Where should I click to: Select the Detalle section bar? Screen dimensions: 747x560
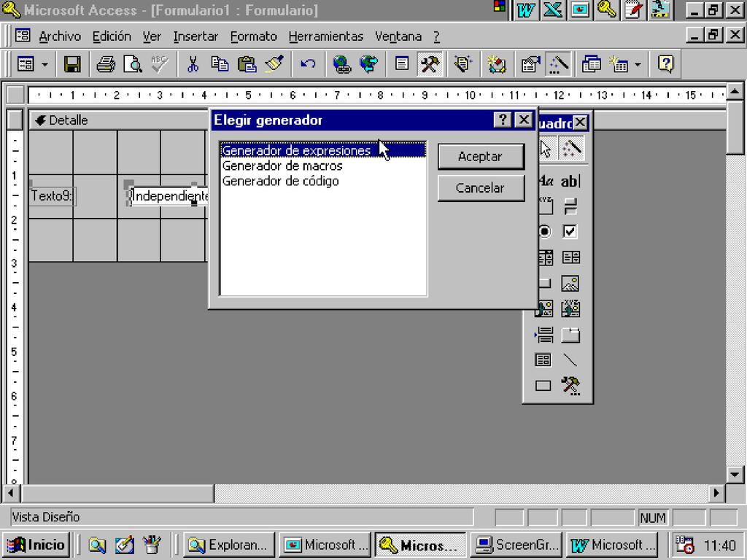[119, 120]
